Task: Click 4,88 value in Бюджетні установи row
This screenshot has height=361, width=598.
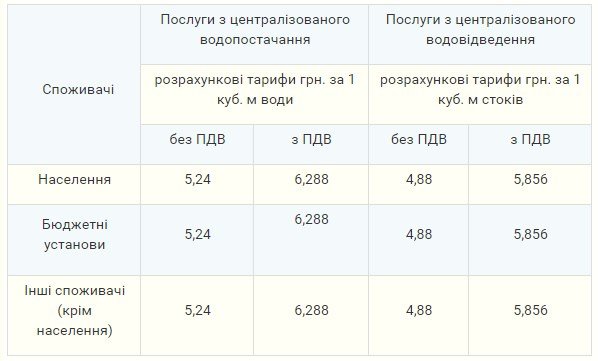Action: pos(419,234)
